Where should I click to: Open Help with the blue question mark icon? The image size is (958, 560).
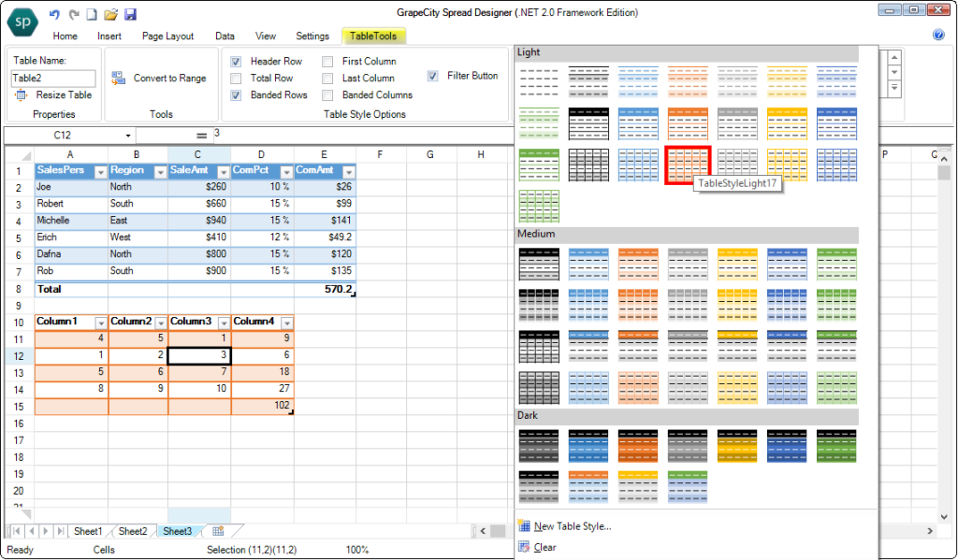[x=938, y=35]
